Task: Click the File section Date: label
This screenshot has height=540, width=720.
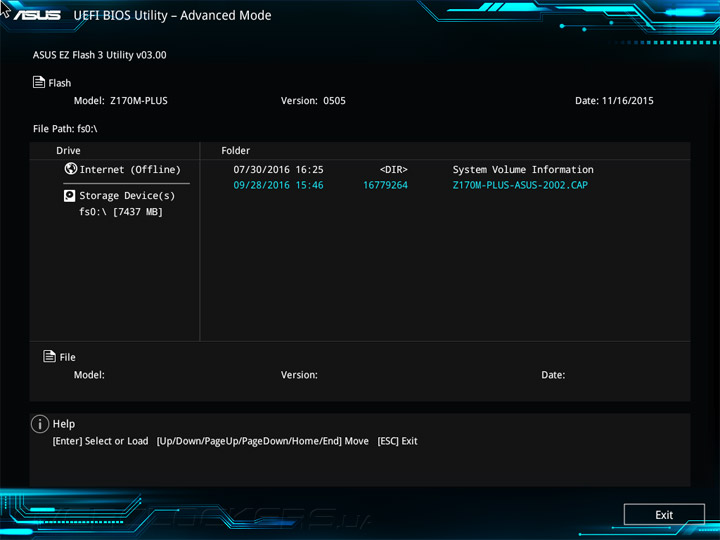Action: click(x=553, y=375)
